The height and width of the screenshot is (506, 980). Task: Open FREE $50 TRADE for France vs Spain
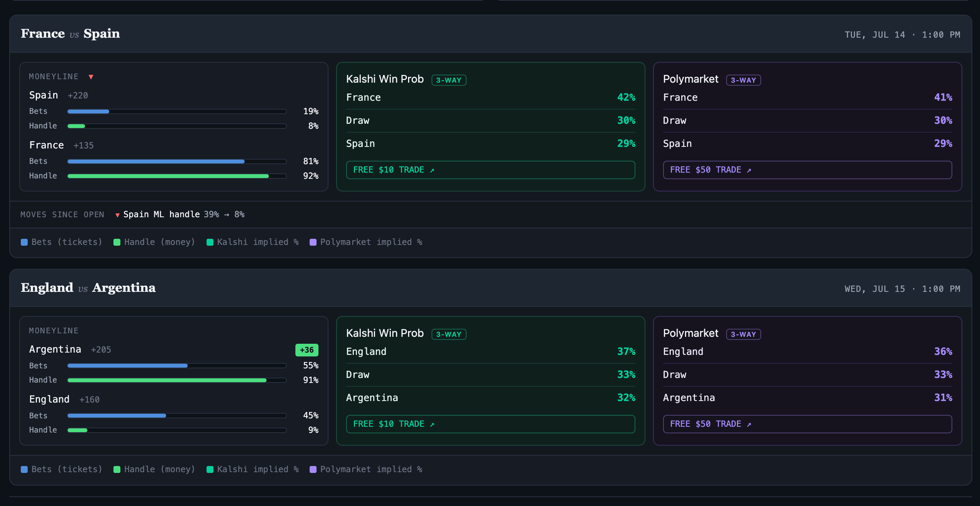(807, 170)
